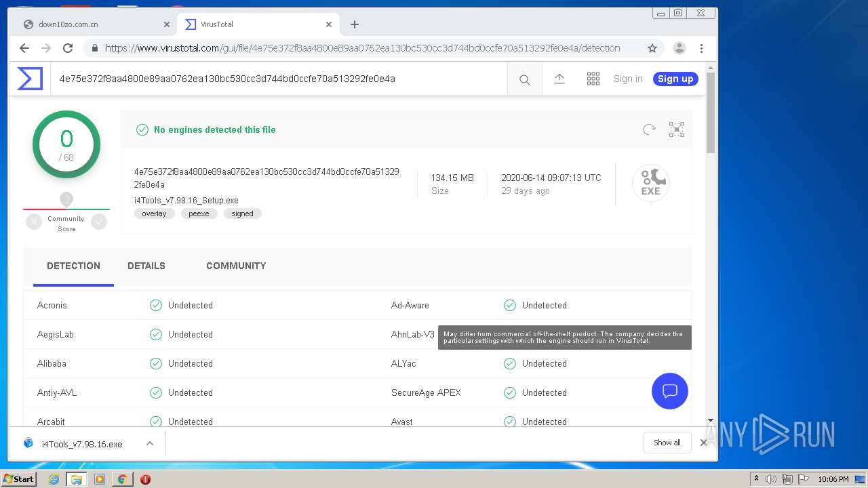Viewport: 868px width, 488px height.
Task: Expand the i4Tools download options chevron
Action: pos(150,444)
